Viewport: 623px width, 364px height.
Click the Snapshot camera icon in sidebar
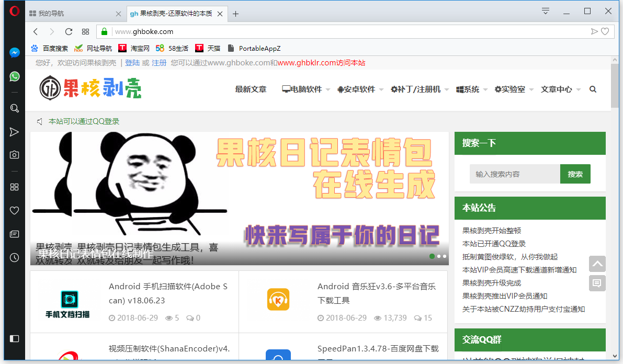(x=15, y=155)
